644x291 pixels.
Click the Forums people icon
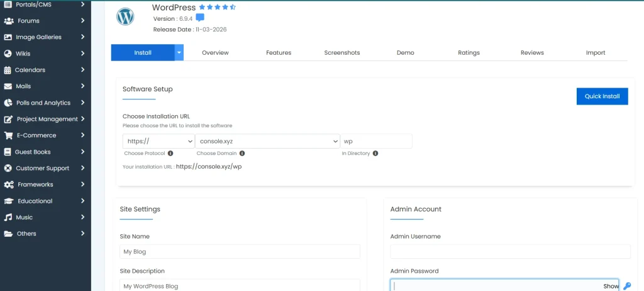9,21
